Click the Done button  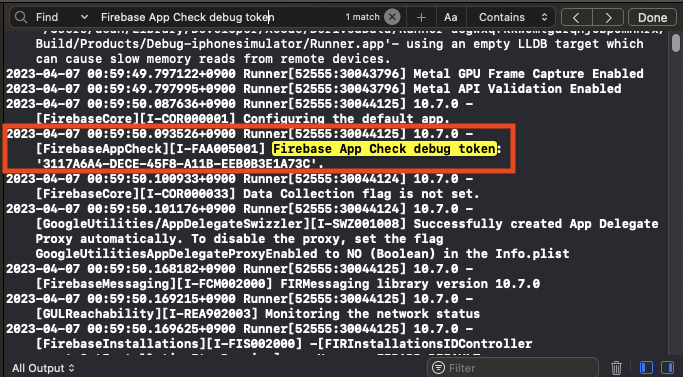(x=652, y=17)
